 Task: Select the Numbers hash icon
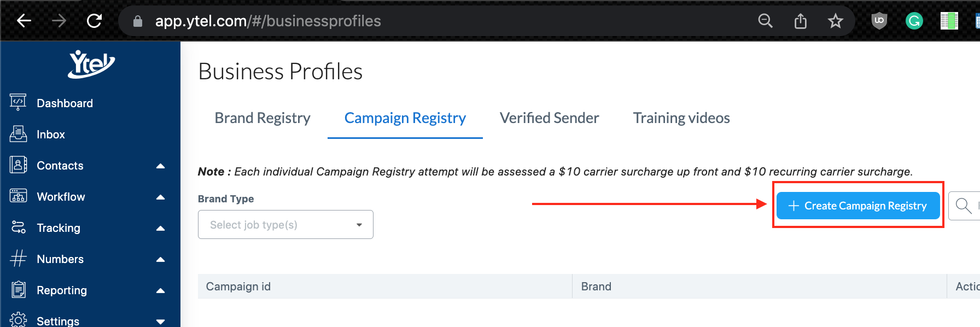[18, 258]
